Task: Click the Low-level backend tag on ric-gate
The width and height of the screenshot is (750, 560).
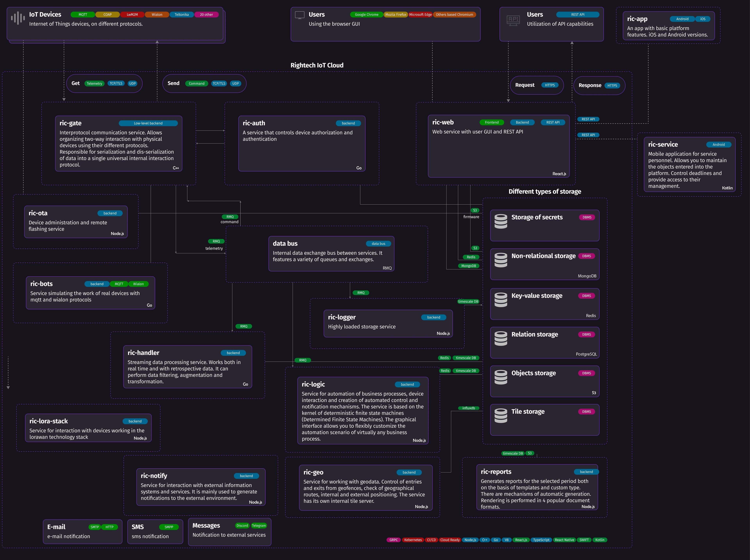Action: click(148, 123)
